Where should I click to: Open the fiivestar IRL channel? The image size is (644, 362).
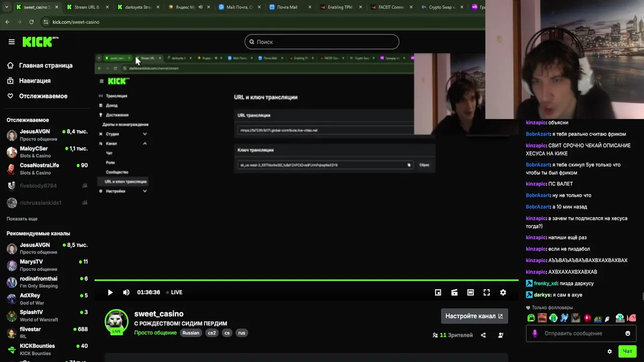point(47,333)
